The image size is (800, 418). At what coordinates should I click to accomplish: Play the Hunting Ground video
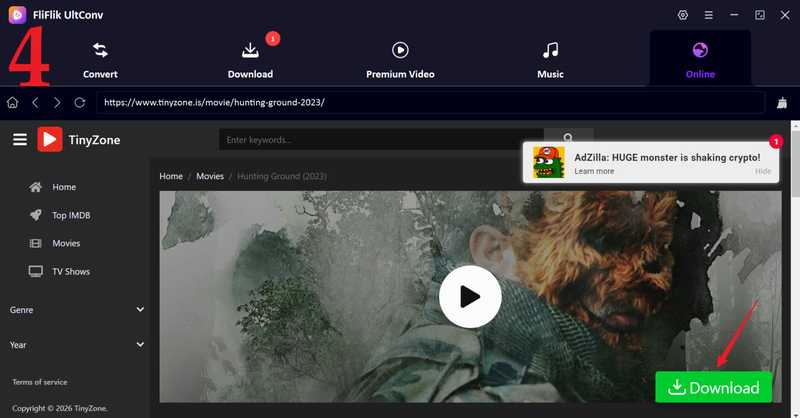point(470,297)
